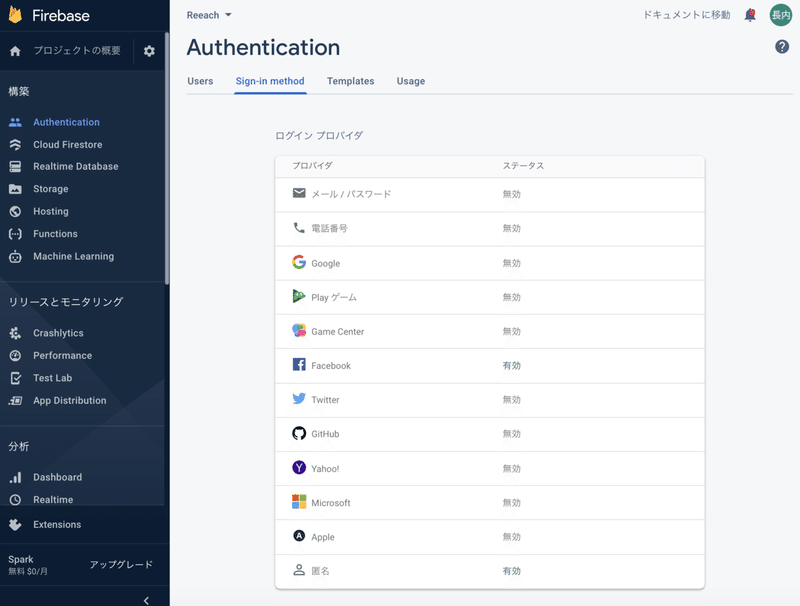Click the アップグレード upgrade button
This screenshot has width=800, height=606.
pyautogui.click(x=121, y=565)
